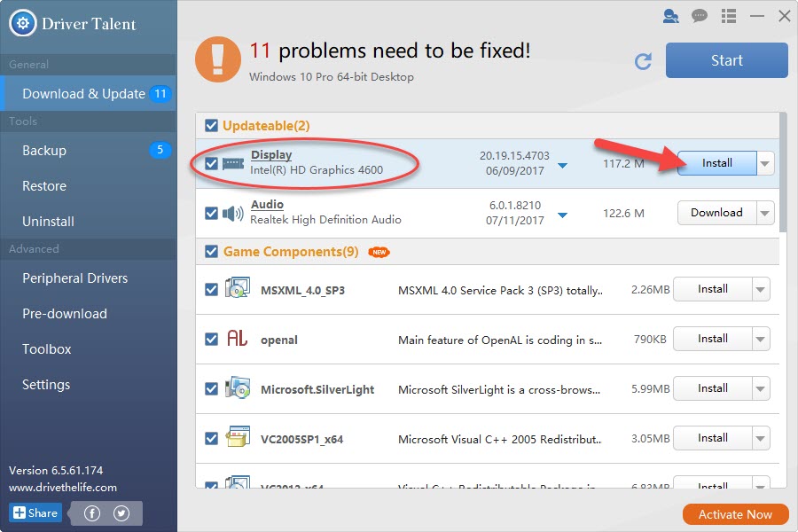Install VC2005SP1_x64 component
Image resolution: width=798 pixels, height=532 pixels.
[713, 438]
